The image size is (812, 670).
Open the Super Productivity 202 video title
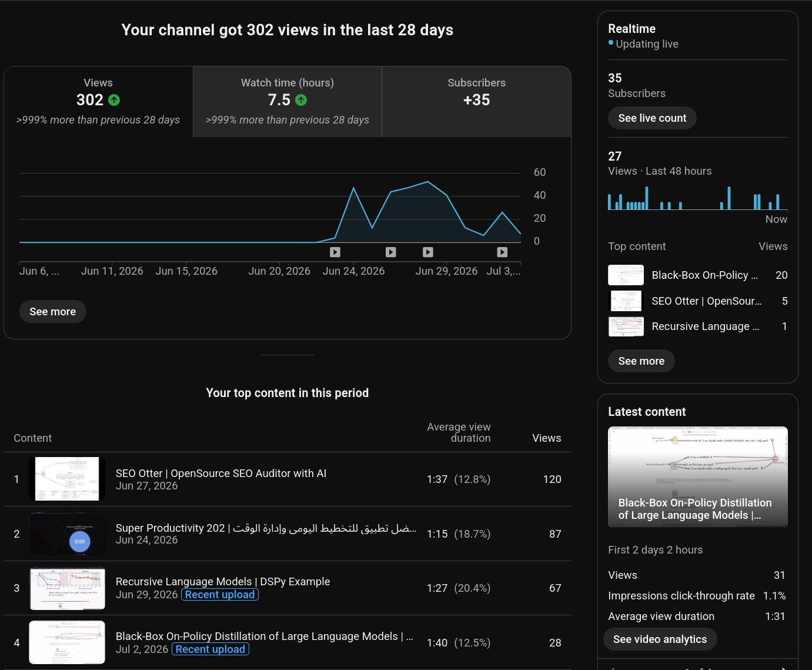click(x=266, y=528)
